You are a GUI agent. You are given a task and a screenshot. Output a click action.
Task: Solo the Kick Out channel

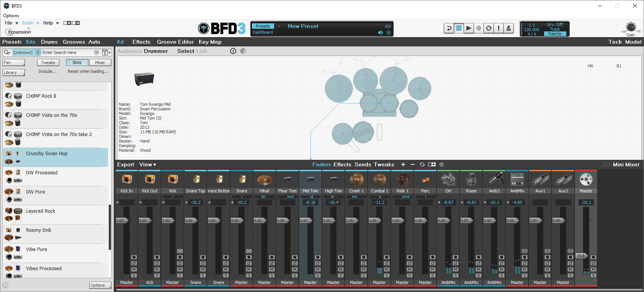point(157,276)
